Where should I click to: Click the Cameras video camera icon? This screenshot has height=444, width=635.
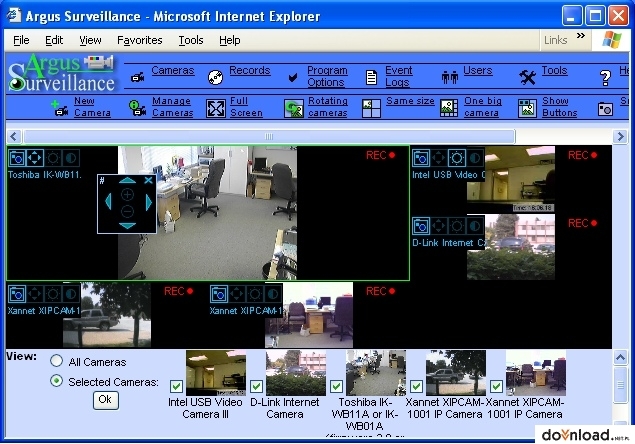[x=138, y=77]
